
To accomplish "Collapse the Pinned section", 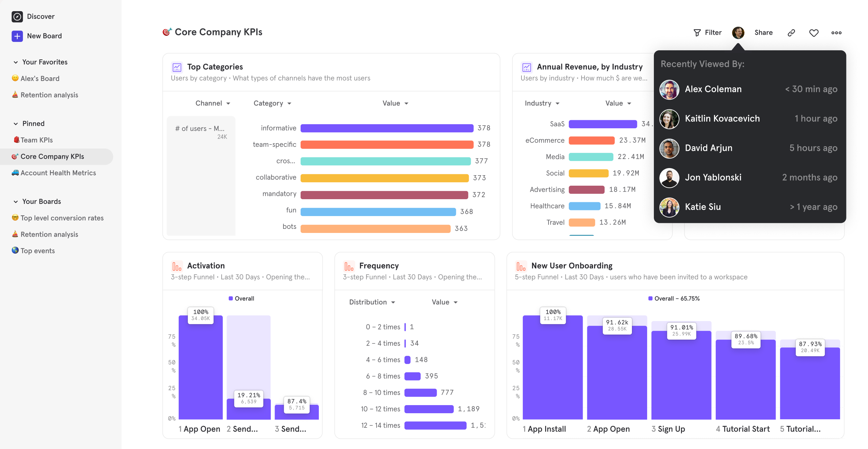I will (x=16, y=124).
